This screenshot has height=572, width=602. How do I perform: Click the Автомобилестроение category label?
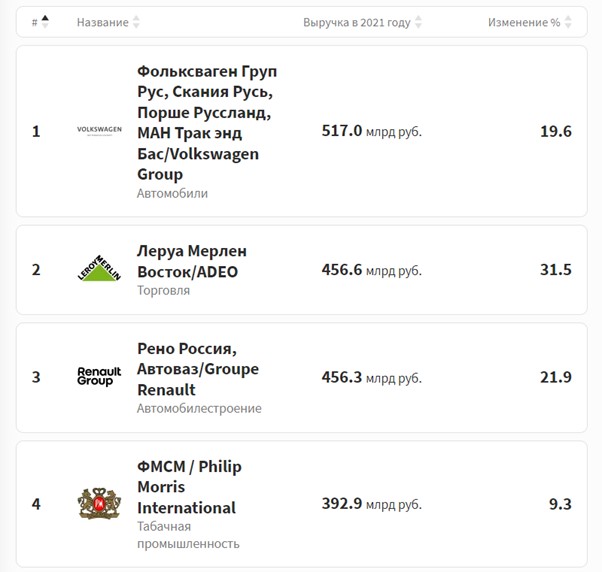(x=199, y=408)
